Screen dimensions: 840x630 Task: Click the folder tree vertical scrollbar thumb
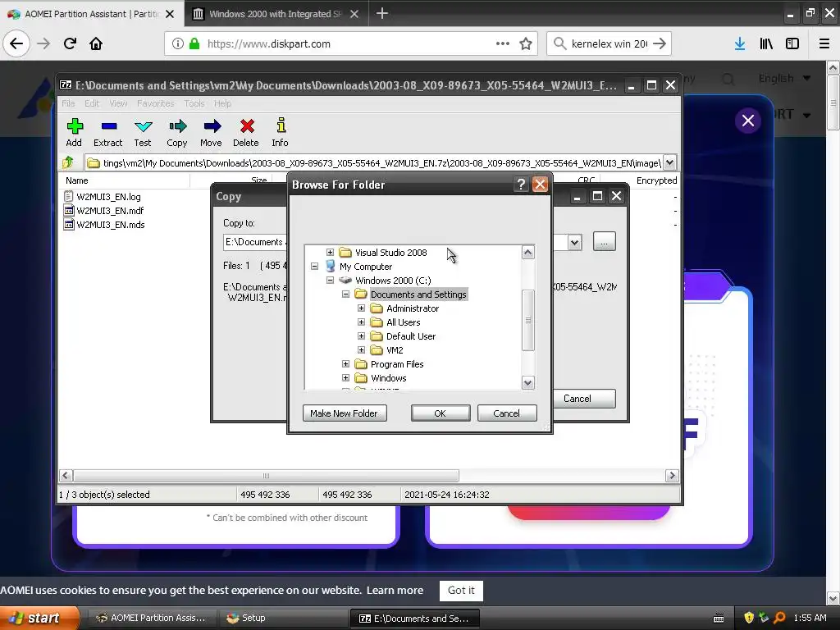(527, 320)
